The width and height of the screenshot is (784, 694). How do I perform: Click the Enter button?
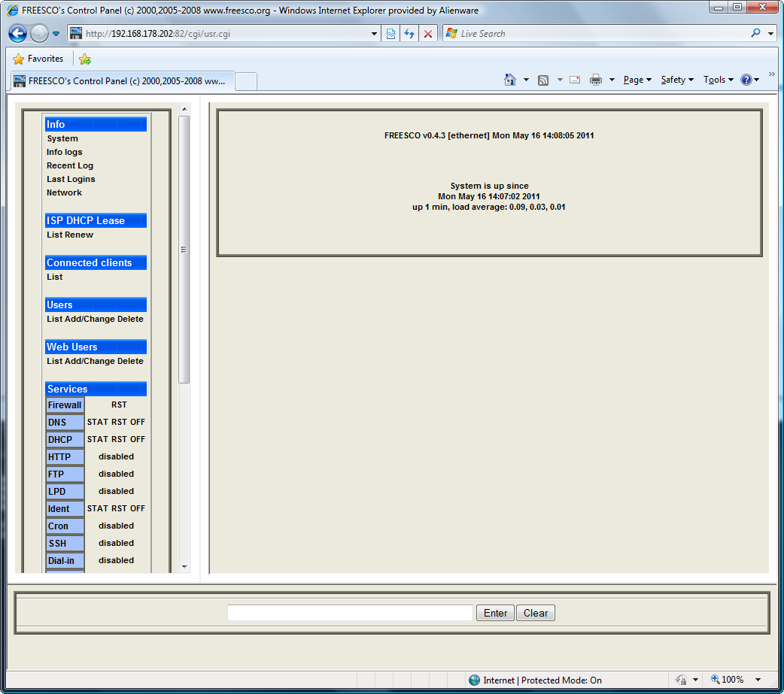tap(495, 613)
